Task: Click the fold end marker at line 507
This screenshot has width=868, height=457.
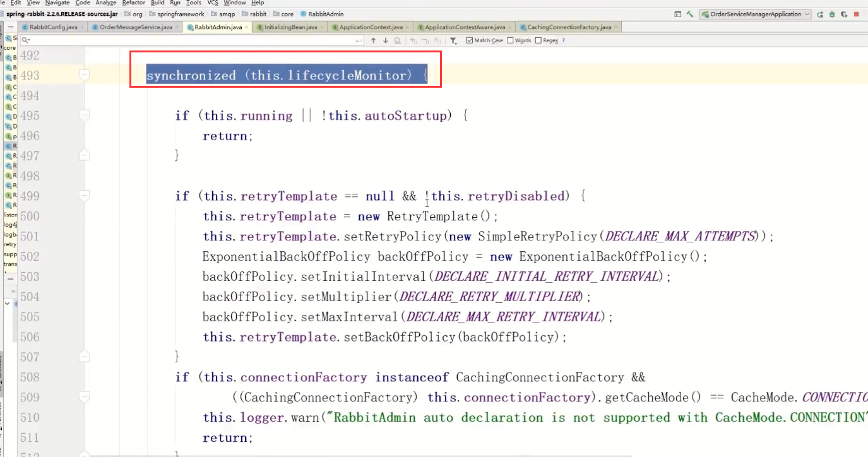Action: pos(84,357)
